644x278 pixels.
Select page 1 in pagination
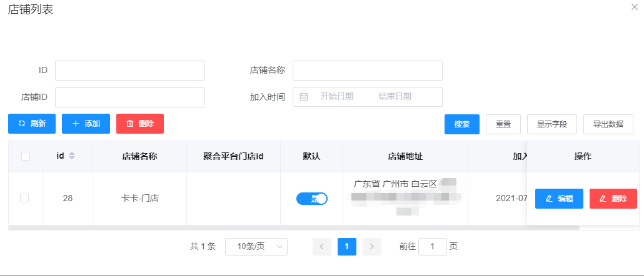(347, 247)
